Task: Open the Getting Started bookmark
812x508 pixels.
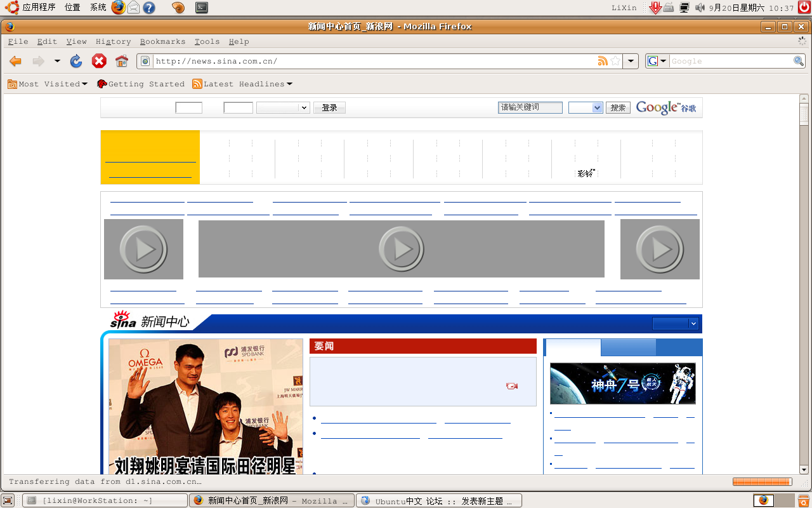Action: [x=140, y=84]
